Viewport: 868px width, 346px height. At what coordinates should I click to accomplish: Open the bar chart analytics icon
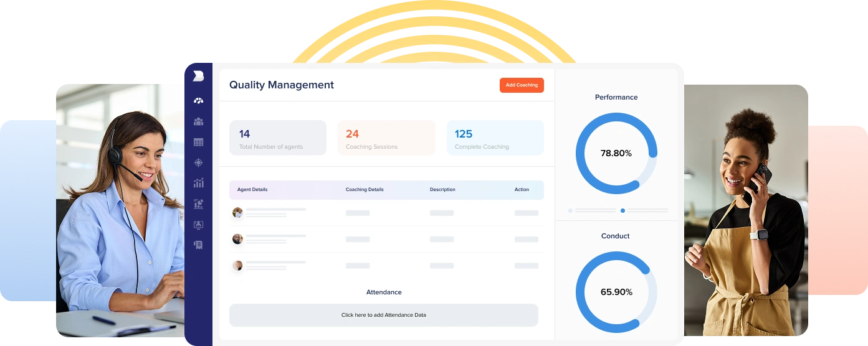[x=198, y=183]
